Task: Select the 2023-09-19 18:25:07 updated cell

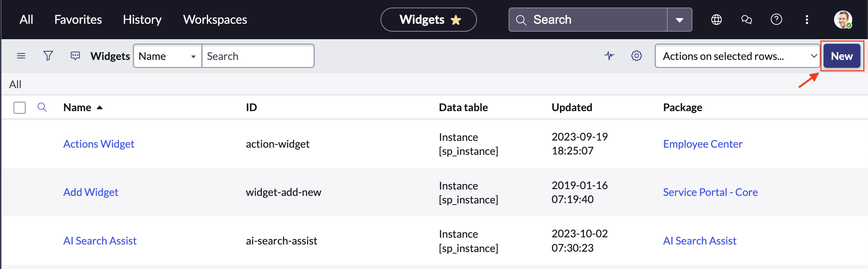Action: [580, 144]
